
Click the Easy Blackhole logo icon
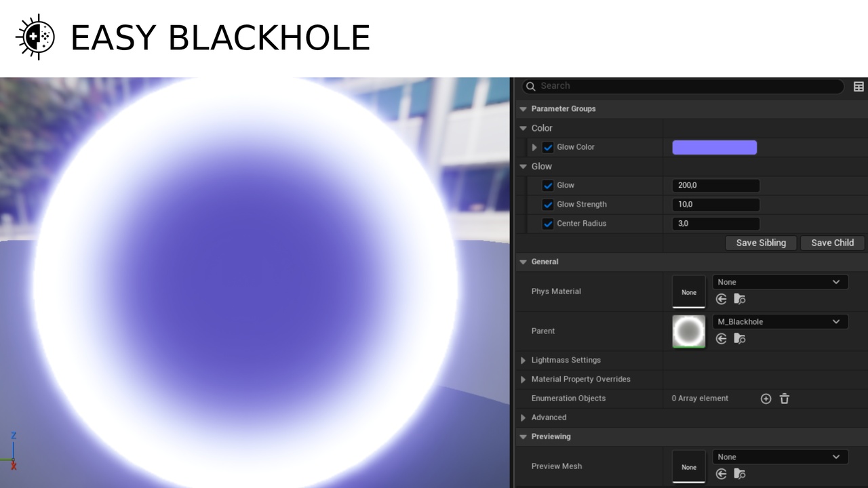pos(35,37)
